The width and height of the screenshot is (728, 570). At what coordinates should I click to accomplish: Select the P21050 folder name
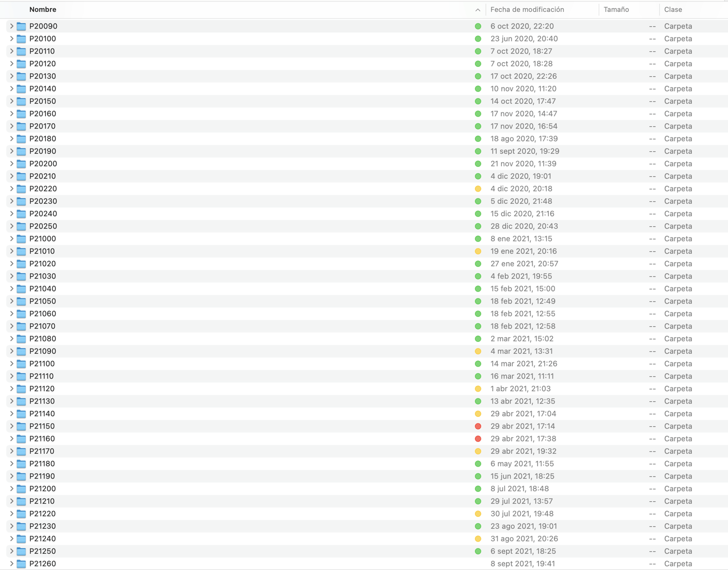(43, 301)
